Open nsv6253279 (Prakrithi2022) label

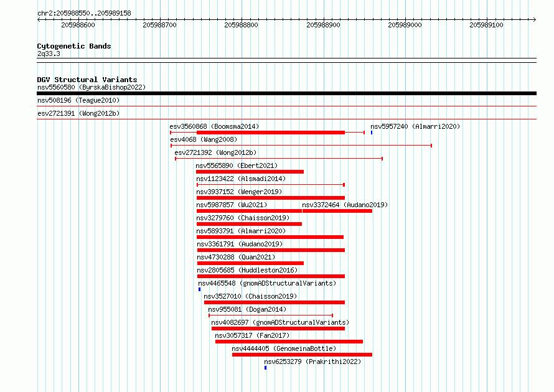tap(312, 362)
